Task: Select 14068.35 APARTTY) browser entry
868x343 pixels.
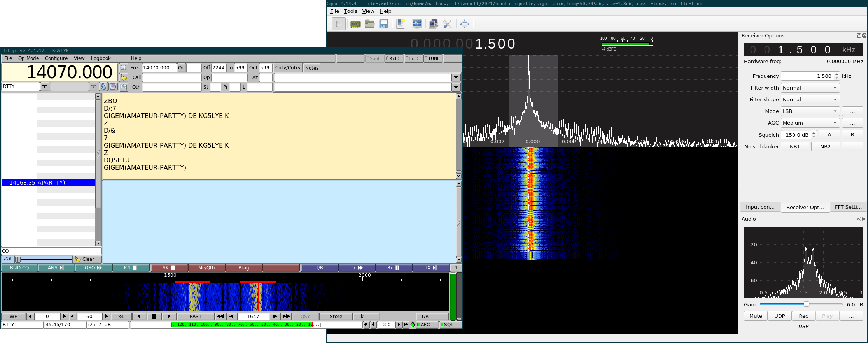Action: 48,183
